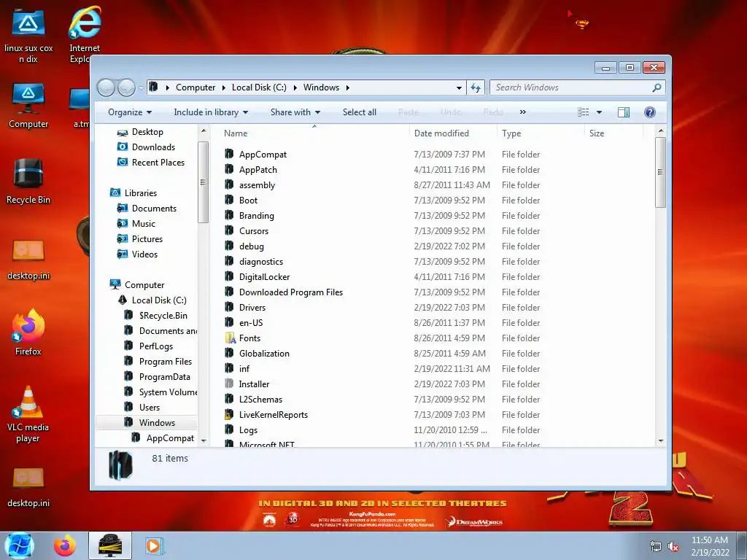The width and height of the screenshot is (747, 560).
Task: Click the refresh button next to address bar
Action: (476, 87)
